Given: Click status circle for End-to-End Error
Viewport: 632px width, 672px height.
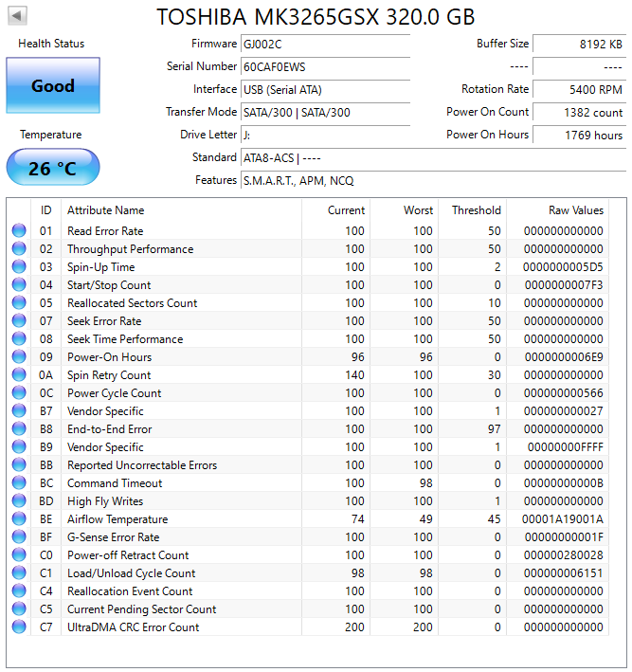Looking at the screenshot, I should 19,428.
